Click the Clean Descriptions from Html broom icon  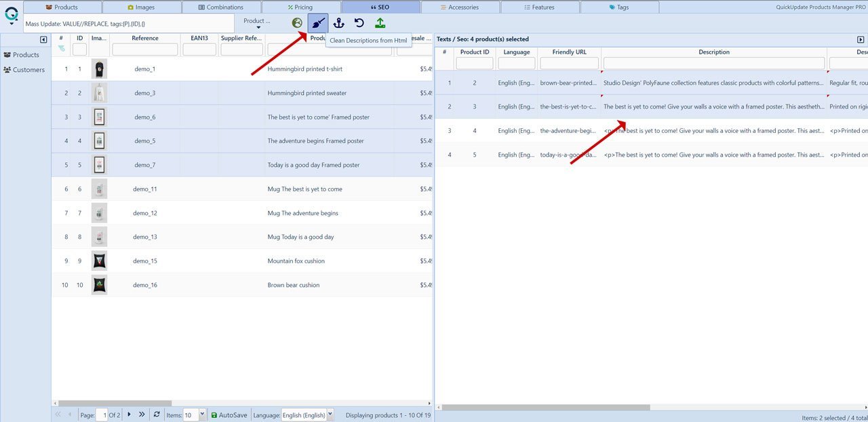click(317, 23)
